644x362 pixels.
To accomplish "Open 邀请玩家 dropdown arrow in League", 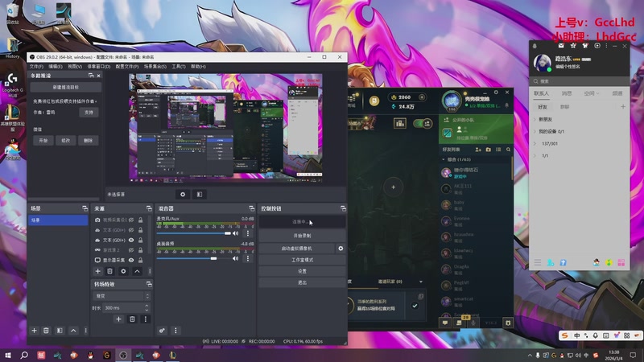I will [421, 282].
